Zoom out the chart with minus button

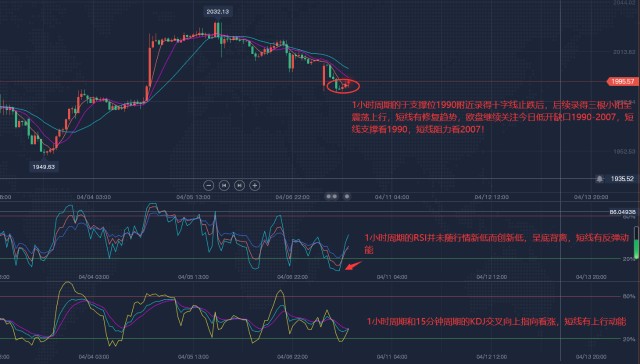209,186
